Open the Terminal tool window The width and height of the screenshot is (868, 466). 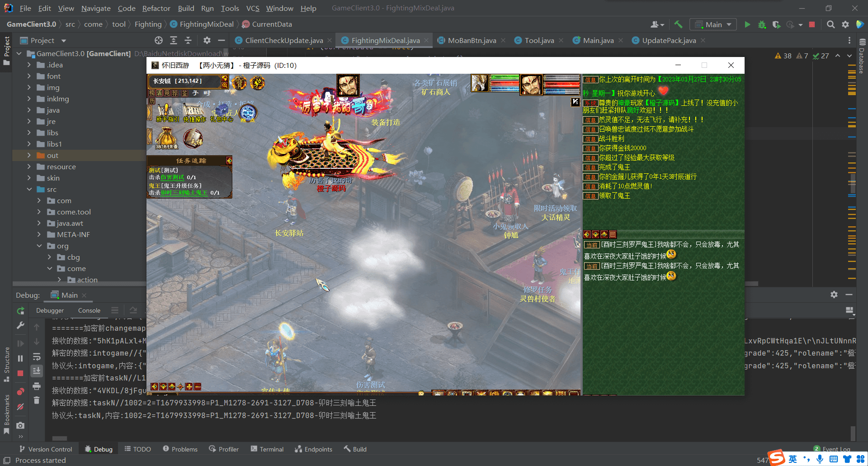click(267, 449)
